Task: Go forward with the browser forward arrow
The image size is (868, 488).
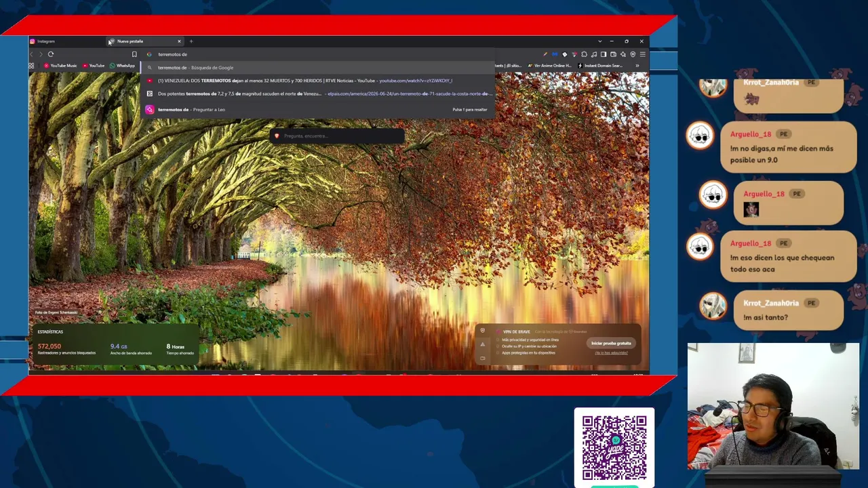Action: tap(41, 54)
